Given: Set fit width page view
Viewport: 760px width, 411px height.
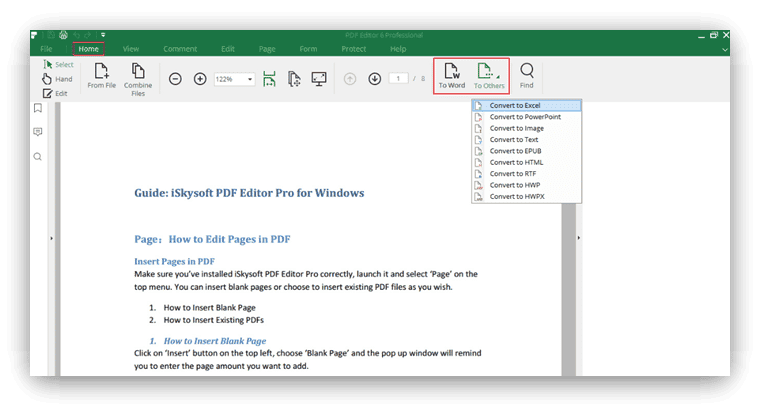Looking at the screenshot, I should [269, 79].
